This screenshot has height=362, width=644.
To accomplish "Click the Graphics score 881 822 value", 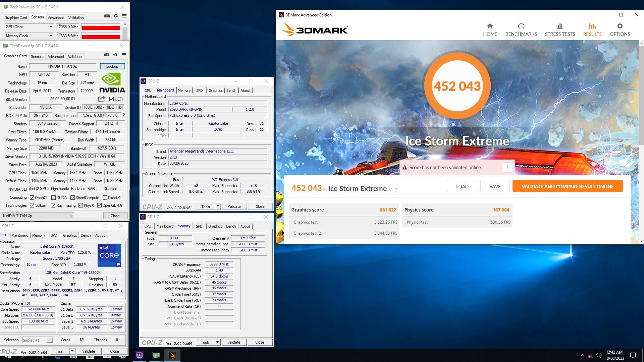I will (x=388, y=210).
